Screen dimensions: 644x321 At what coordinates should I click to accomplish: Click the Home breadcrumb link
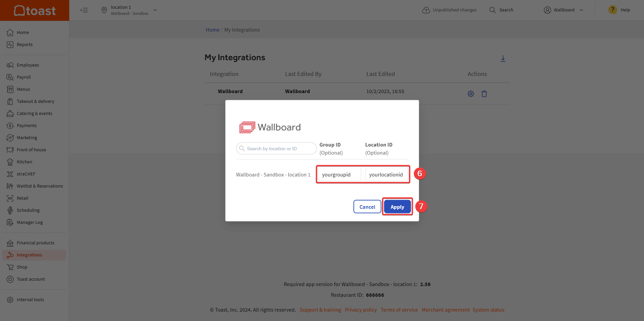[x=213, y=30]
